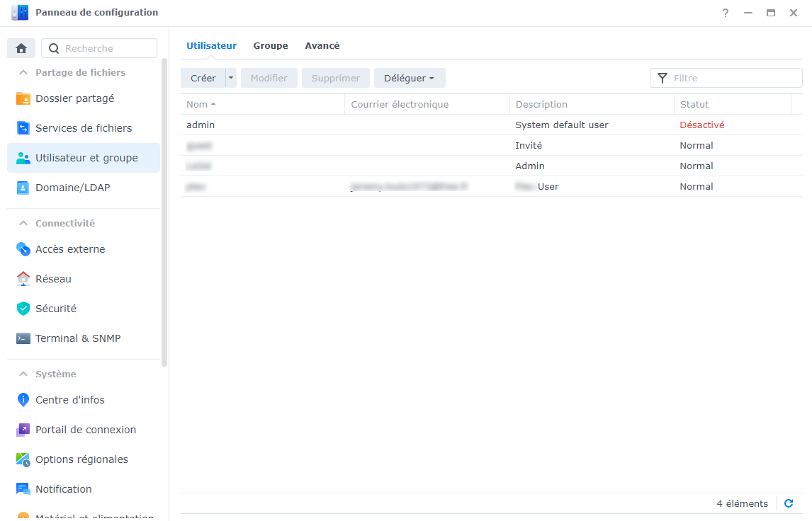Switch to the Avancé tab
This screenshot has width=812, height=521.
pos(322,45)
